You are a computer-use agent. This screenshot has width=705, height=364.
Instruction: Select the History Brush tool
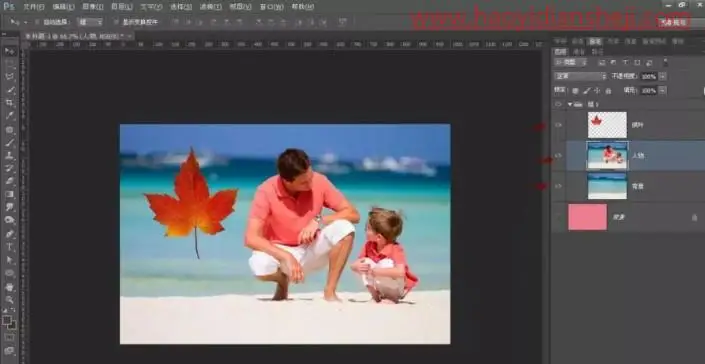point(9,169)
